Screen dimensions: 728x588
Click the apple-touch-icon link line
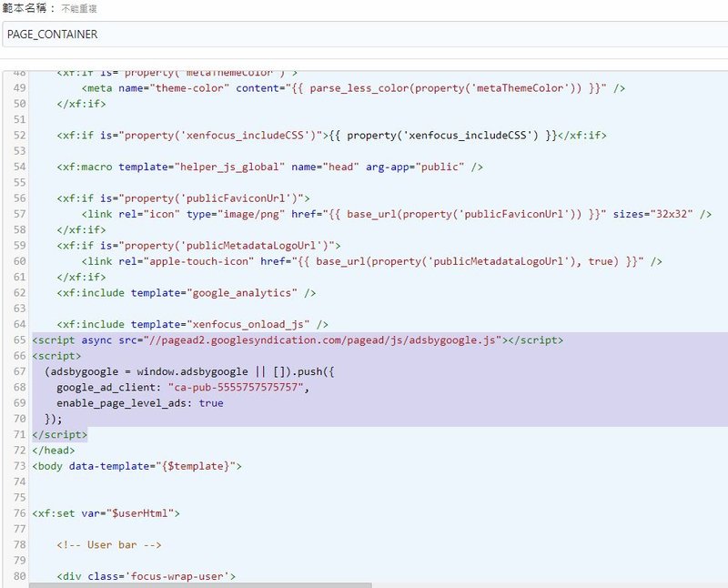click(371, 261)
